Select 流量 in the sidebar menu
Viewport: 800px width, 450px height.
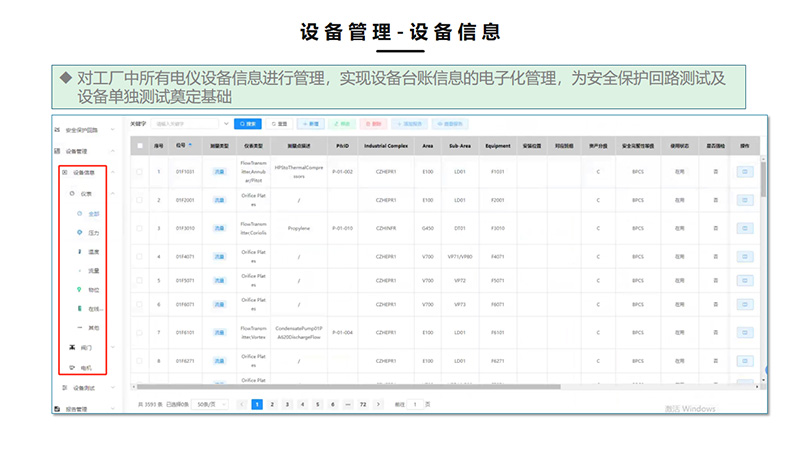tap(94, 271)
